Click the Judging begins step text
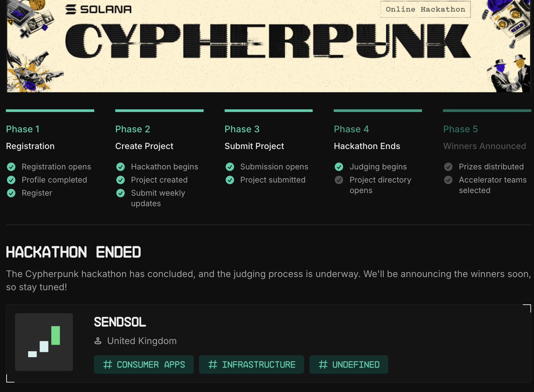Viewport: 534px width, 392px height. click(378, 167)
